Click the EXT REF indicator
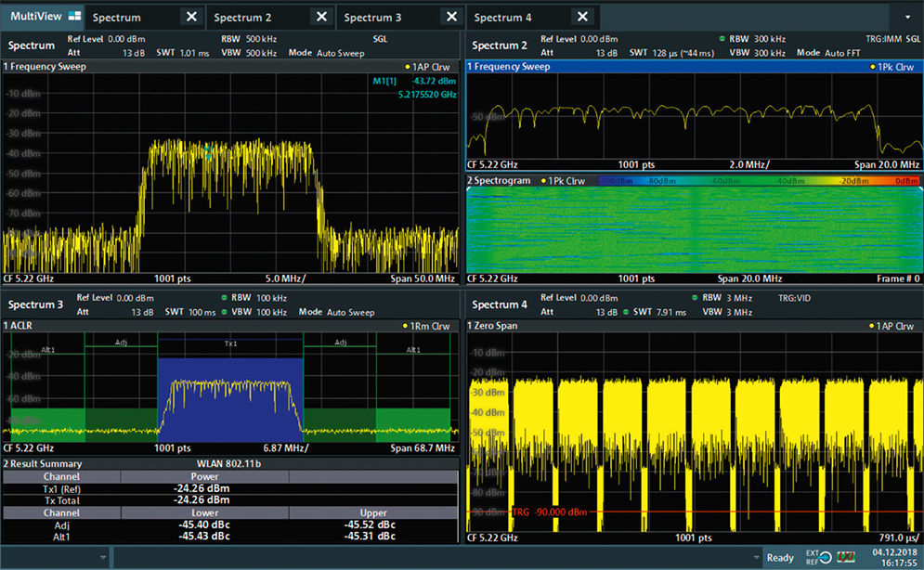This screenshot has width=924, height=570. click(813, 557)
